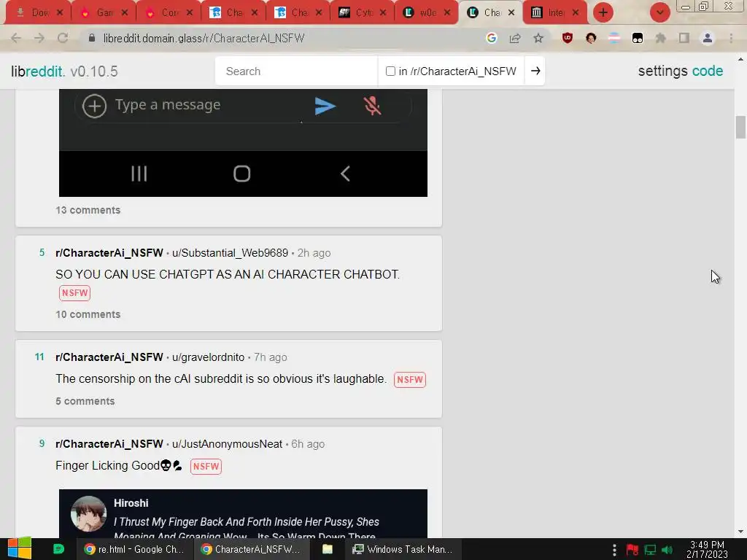
Task: Open uBlock Origin extension
Action: coord(567,38)
